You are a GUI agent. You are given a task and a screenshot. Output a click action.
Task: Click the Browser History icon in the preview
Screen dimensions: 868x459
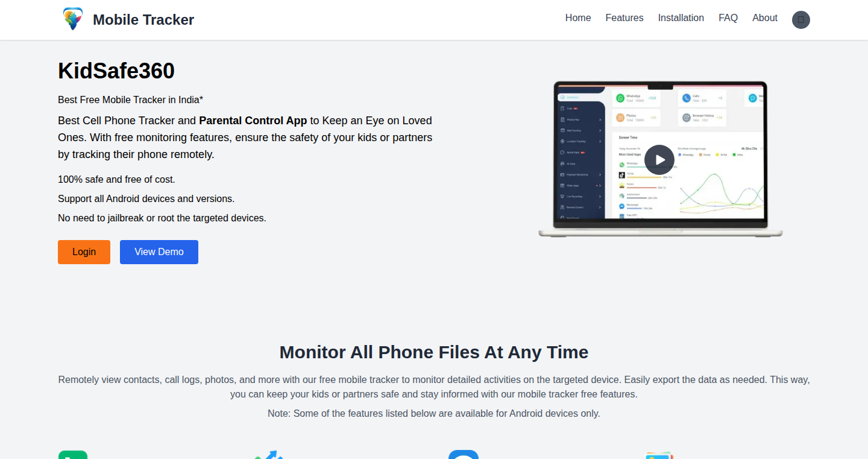(687, 118)
